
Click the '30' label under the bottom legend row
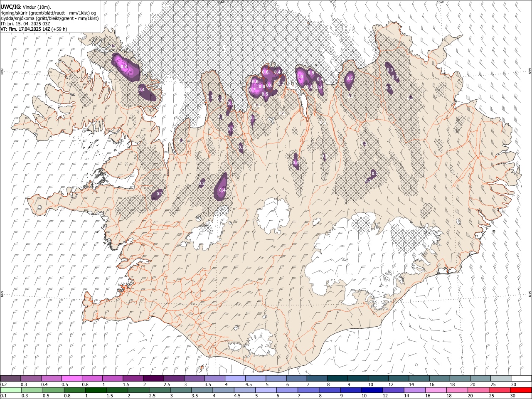512,396
